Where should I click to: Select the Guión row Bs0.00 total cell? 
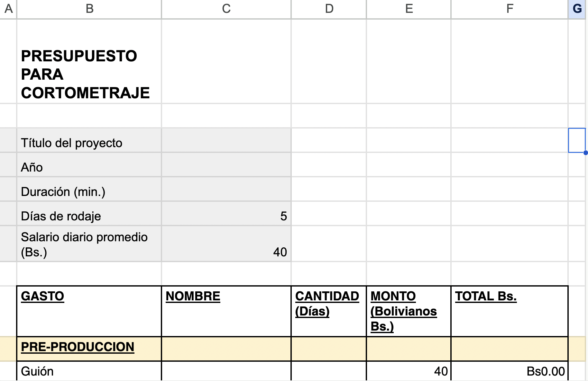[x=510, y=371]
